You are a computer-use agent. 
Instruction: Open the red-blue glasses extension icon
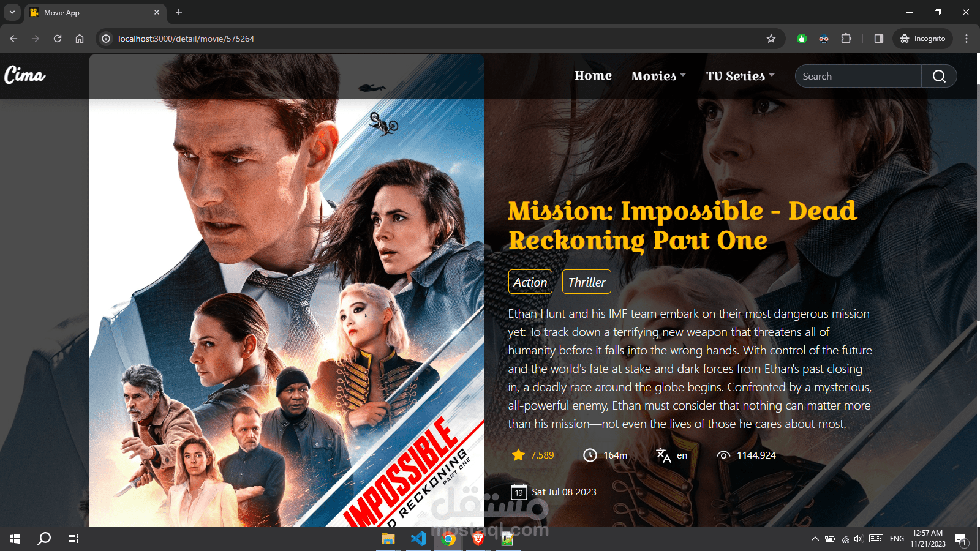[824, 39]
